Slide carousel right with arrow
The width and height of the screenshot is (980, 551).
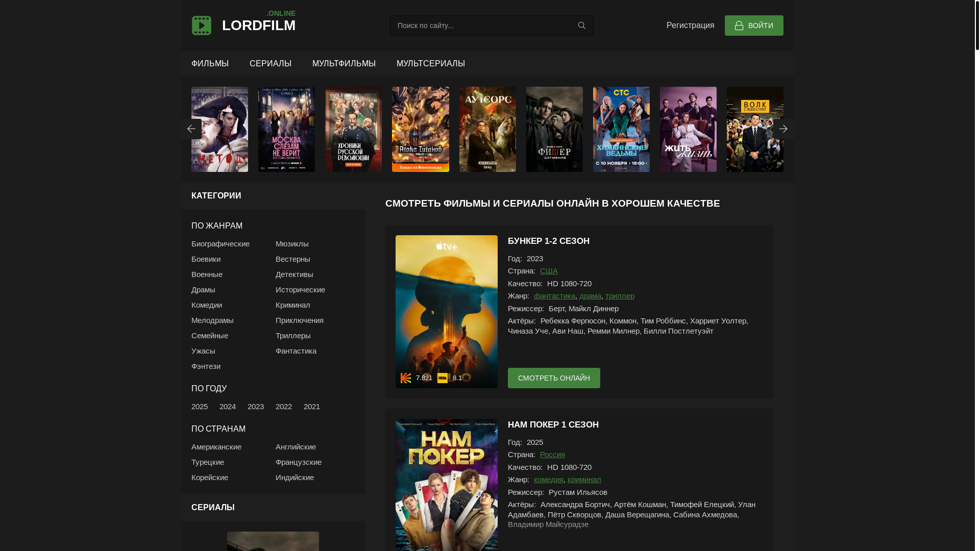tap(783, 129)
